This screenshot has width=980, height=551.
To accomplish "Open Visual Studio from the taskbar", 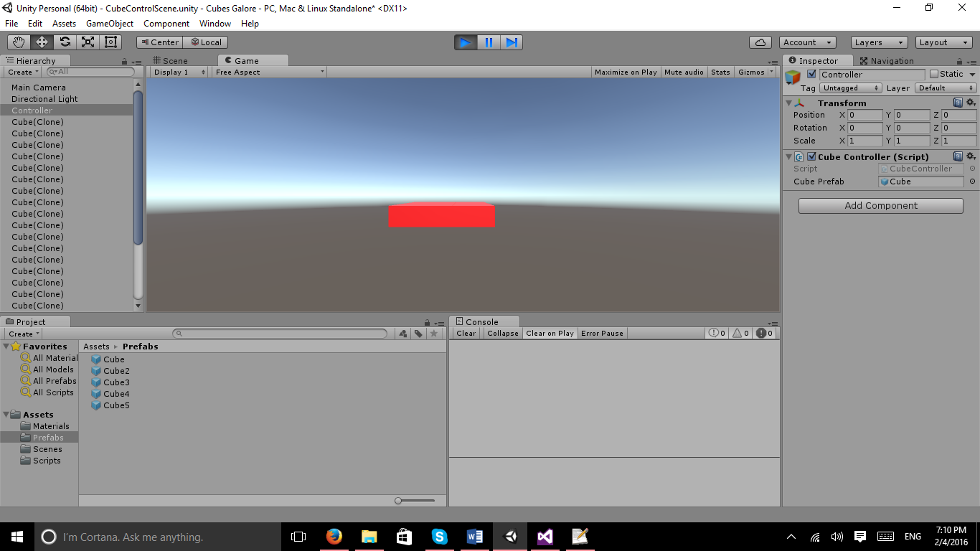I will [545, 536].
